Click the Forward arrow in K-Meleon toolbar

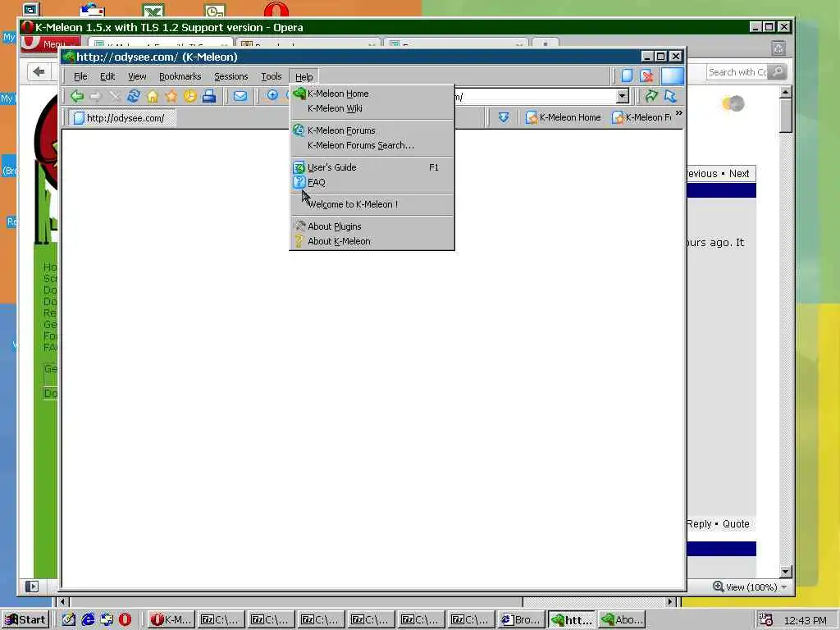click(x=95, y=97)
